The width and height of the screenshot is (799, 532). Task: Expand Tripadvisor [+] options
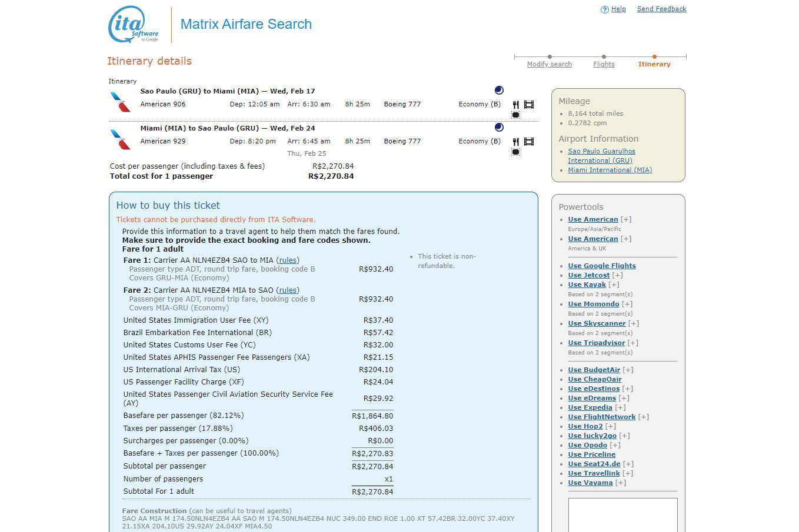pyautogui.click(x=633, y=343)
